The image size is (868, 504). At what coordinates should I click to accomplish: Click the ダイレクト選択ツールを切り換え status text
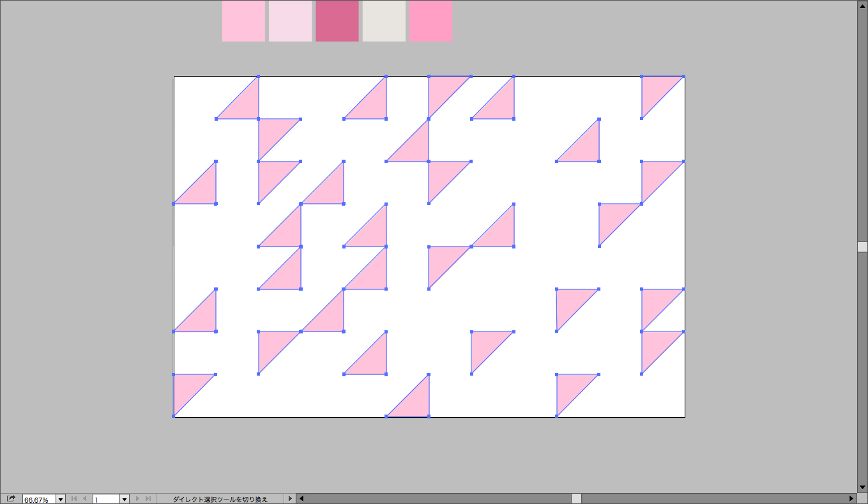coord(220,499)
